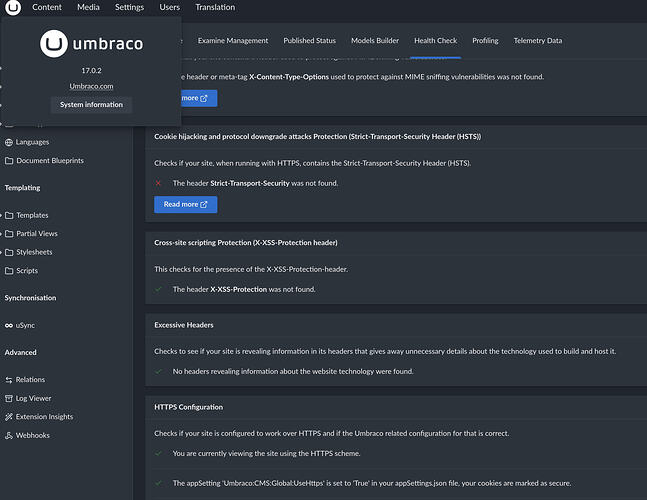Click the Synchronisation section heading
This screenshot has height=500, width=647.
point(30,298)
